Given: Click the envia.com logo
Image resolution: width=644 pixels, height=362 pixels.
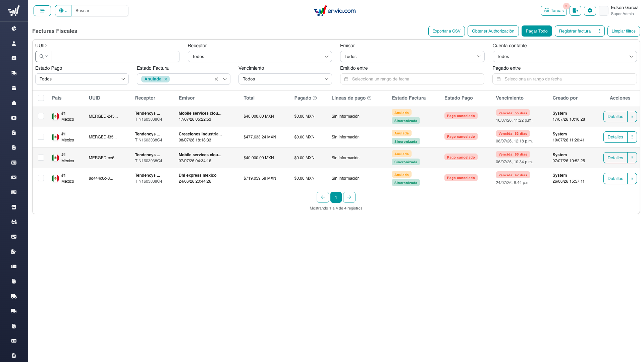Looking at the screenshot, I should coord(335,11).
